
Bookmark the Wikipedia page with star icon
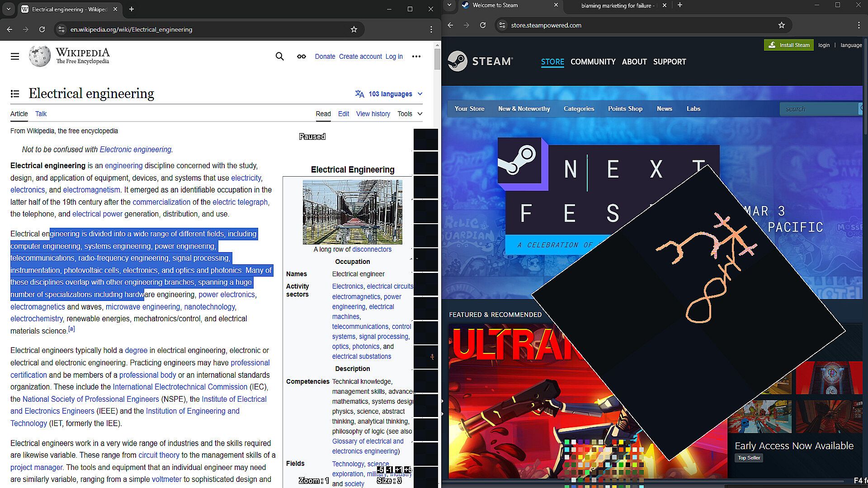pyautogui.click(x=354, y=29)
